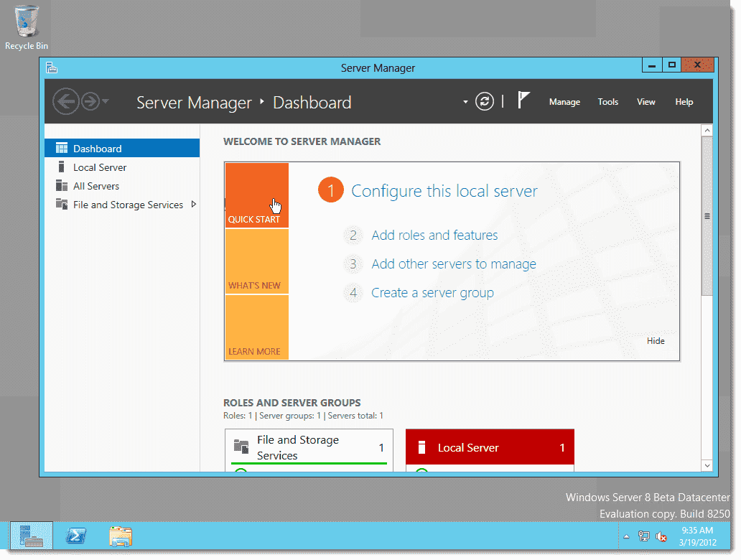Click Create a server group link
The image size is (741, 560).
coord(432,293)
